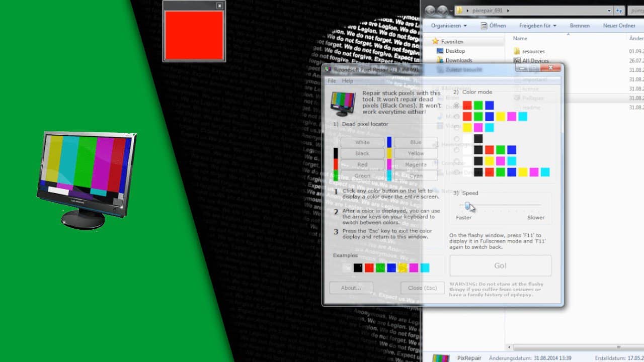Open the Freigeben für dropdown
This screenshot has width=644, height=362.
(538, 26)
